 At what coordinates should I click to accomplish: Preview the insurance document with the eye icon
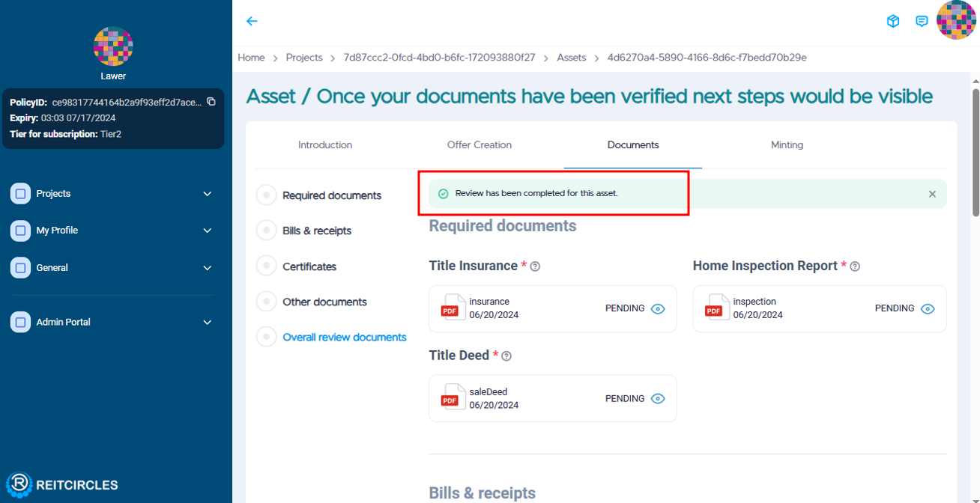[x=658, y=308]
